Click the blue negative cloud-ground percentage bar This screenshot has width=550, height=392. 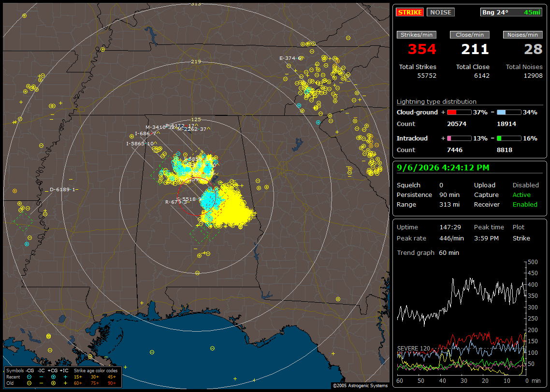[509, 112]
